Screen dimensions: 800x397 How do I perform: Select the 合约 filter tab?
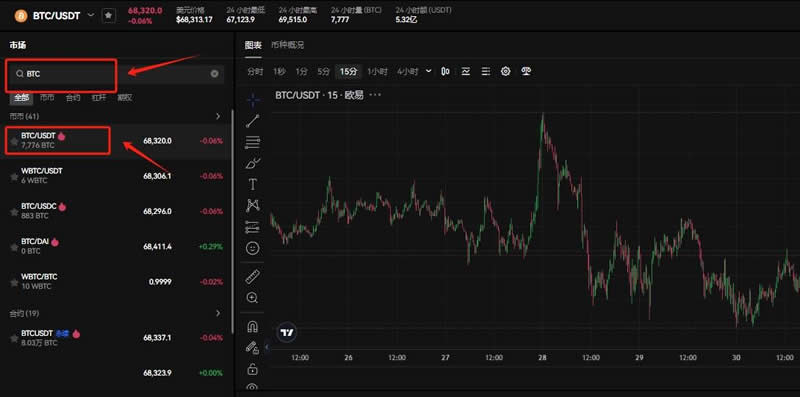pos(73,97)
